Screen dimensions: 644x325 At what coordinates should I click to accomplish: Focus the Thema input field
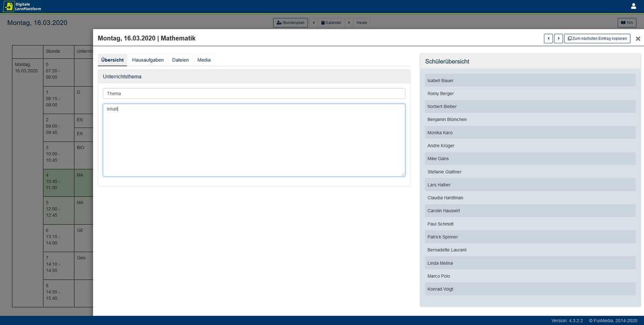tap(254, 93)
